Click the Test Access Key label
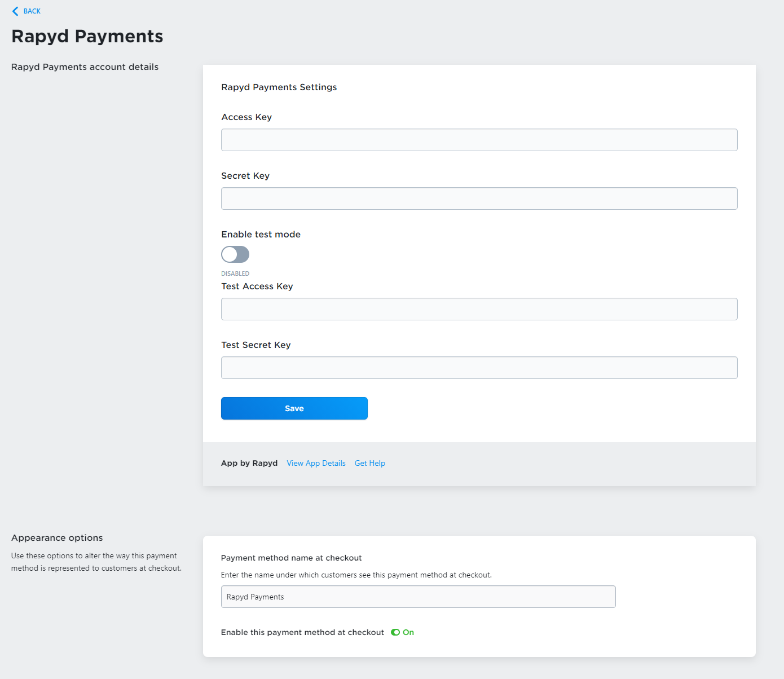This screenshot has height=679, width=784. coord(257,286)
